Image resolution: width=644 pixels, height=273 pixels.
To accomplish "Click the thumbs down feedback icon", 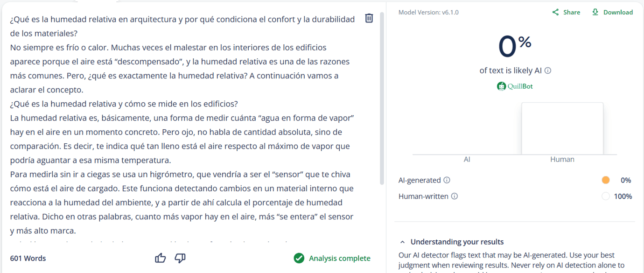I will [180, 258].
